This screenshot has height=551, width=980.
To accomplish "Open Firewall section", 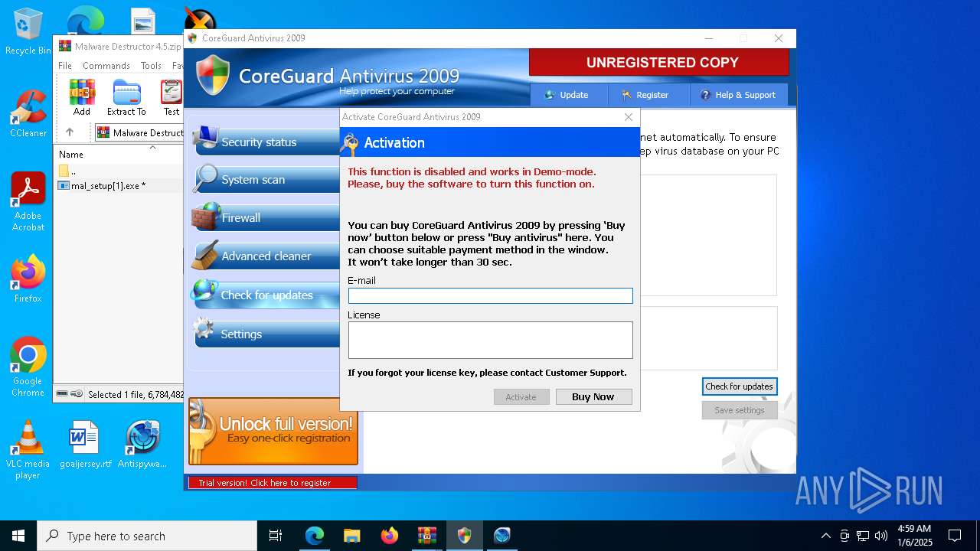I will click(x=265, y=218).
